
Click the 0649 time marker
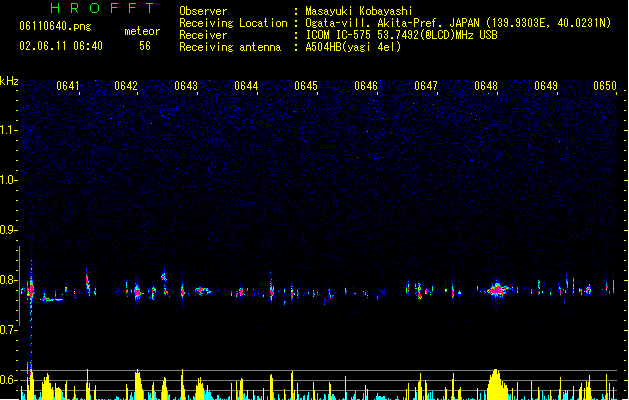(x=546, y=86)
